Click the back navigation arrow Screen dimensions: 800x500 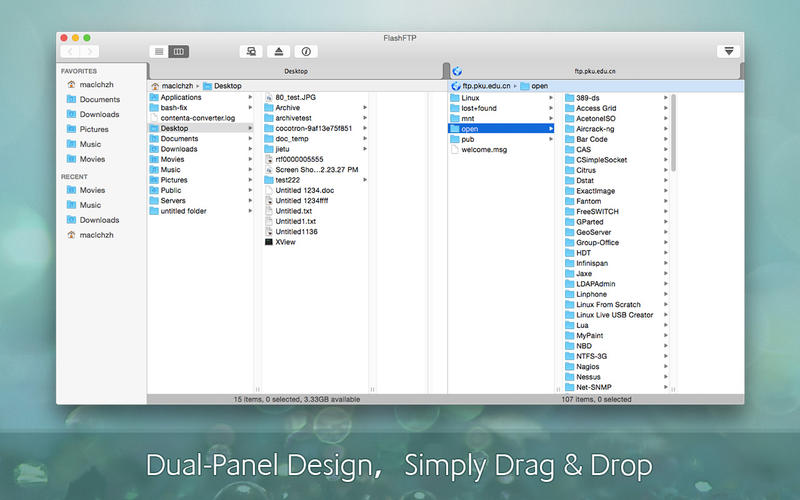(70, 52)
